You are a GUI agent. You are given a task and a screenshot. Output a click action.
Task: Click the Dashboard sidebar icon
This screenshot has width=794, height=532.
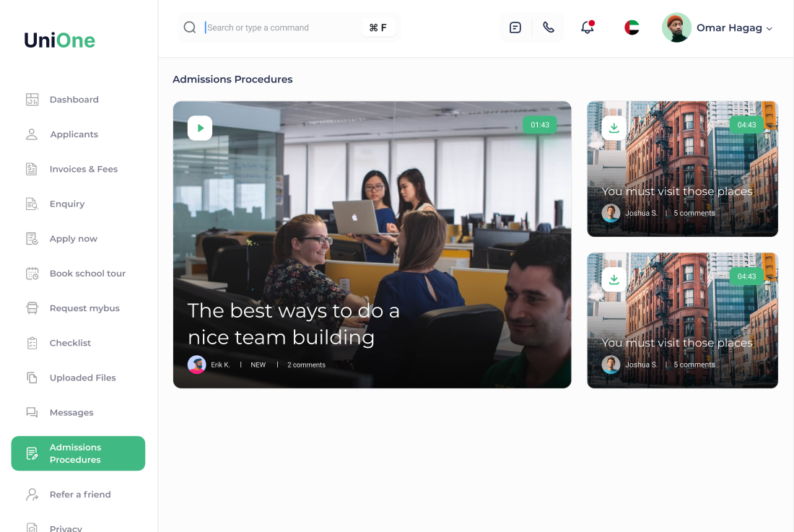(32, 100)
